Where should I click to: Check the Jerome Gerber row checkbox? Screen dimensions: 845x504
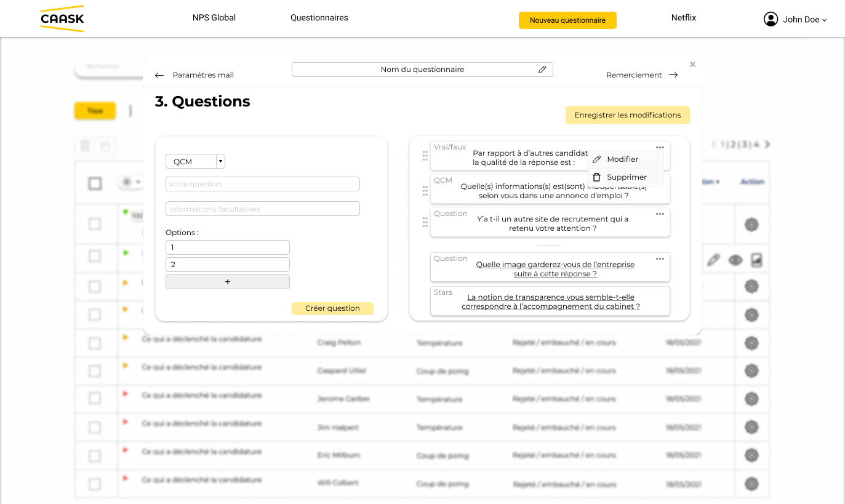point(95,399)
